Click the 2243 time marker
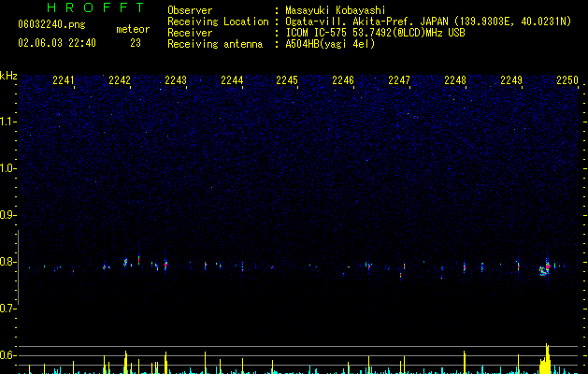The image size is (588, 374). coord(176,80)
